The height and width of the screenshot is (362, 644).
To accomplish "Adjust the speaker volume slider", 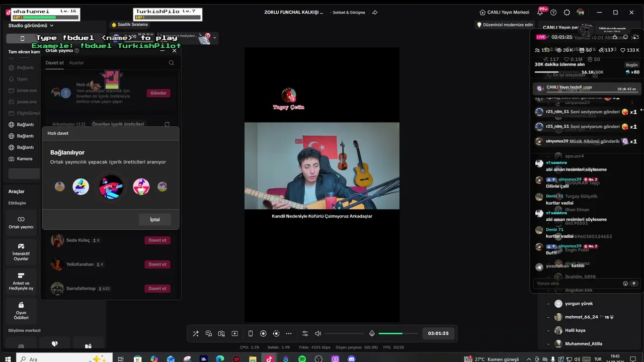I will 344,333.
